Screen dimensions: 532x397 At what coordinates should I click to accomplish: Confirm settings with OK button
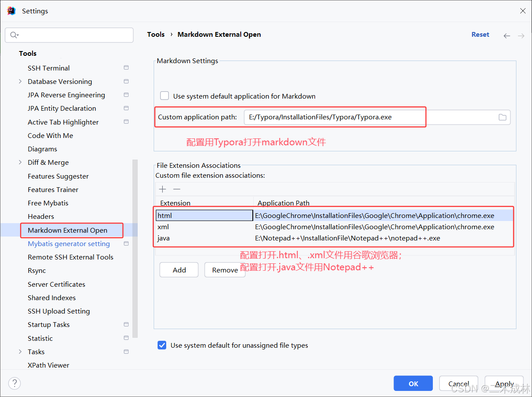pyautogui.click(x=413, y=384)
